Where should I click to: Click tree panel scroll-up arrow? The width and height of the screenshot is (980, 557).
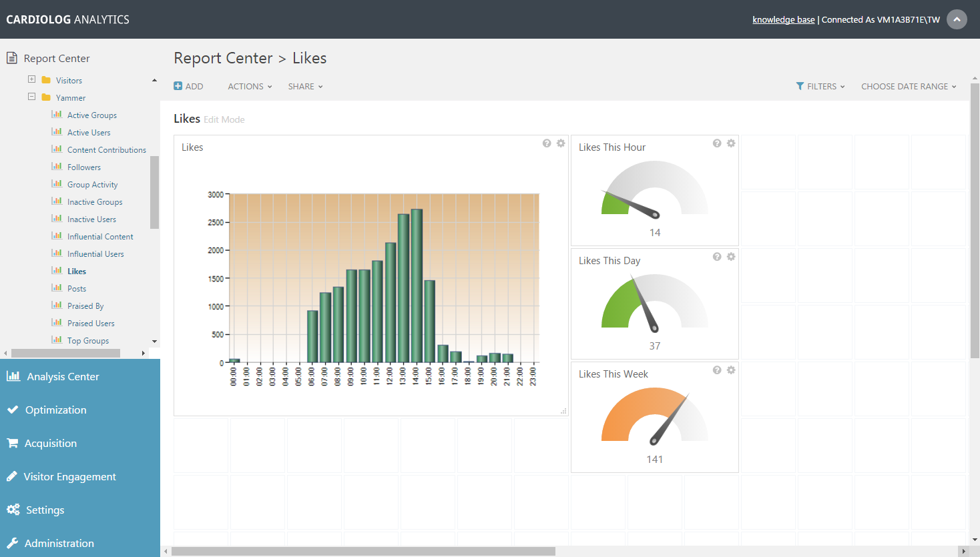coord(155,81)
